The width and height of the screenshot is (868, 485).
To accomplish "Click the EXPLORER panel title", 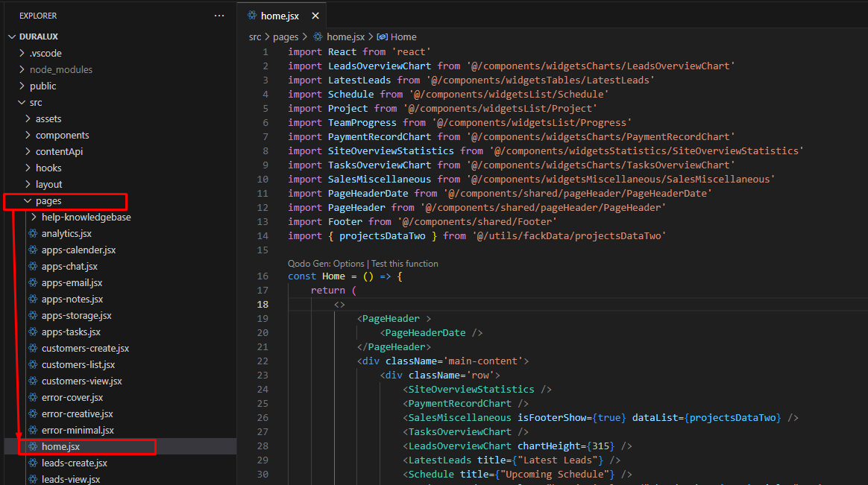I will pos(38,16).
